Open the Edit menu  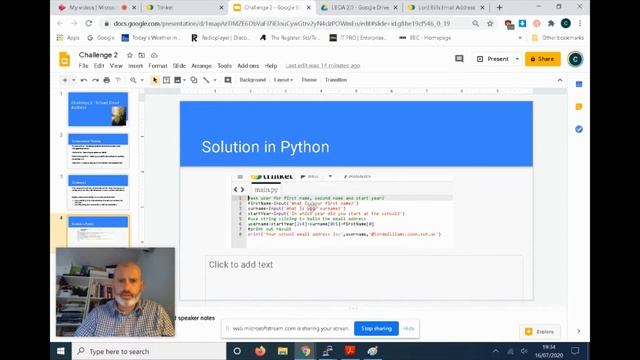click(x=99, y=66)
